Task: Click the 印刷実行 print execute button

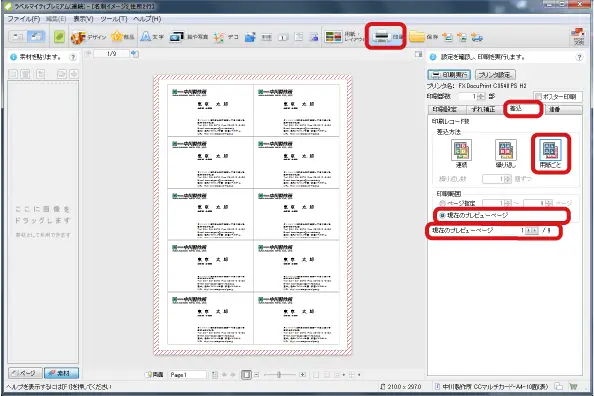Action: point(449,75)
